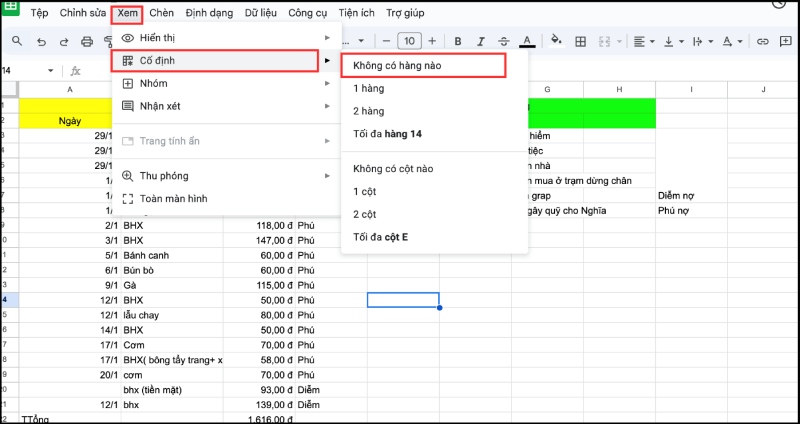Freeze up to hàng 14
Viewport: 800px width, 424px height.
click(x=434, y=134)
